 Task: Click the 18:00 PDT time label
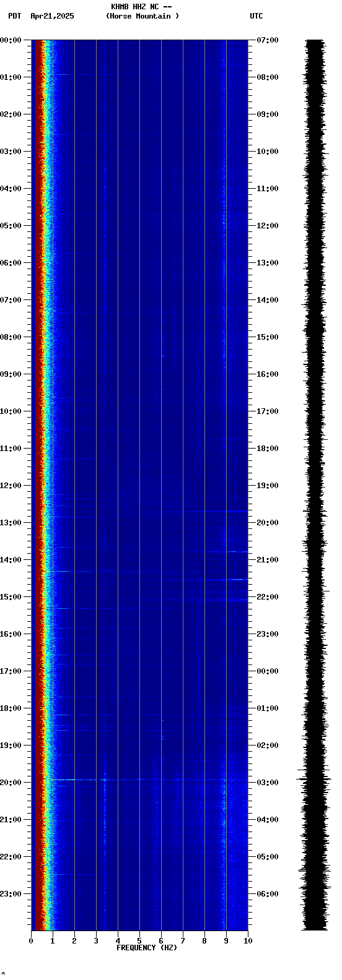click(x=11, y=708)
